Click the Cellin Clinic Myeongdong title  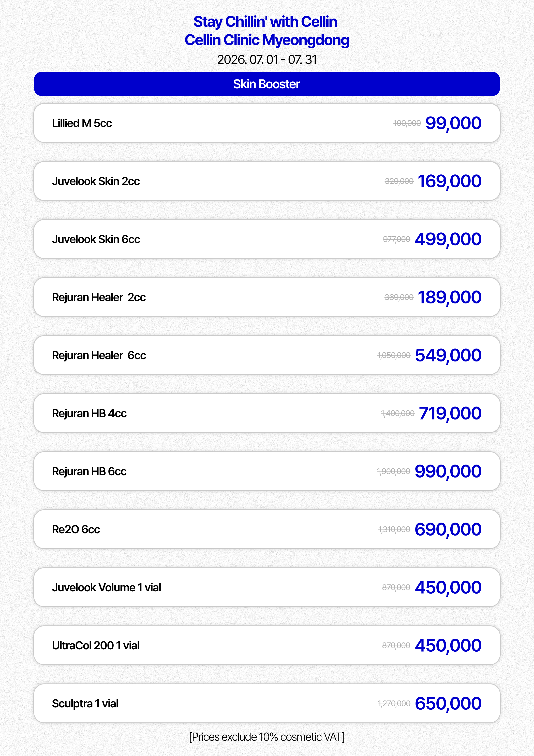(267, 40)
